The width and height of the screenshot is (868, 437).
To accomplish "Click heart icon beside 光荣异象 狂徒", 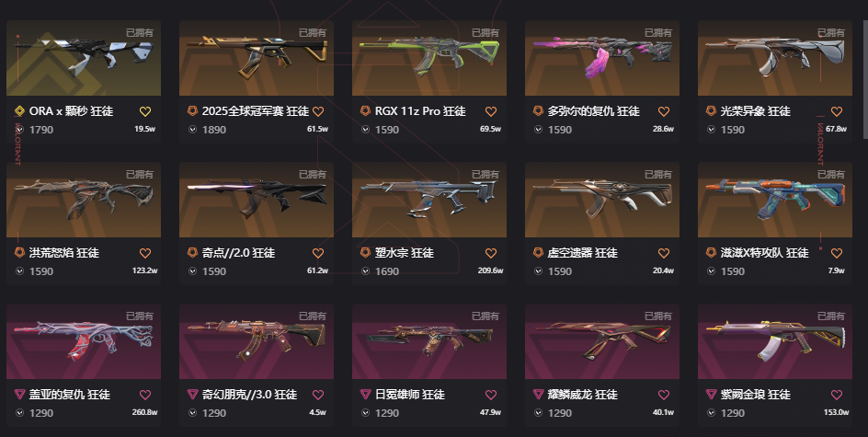I will tap(837, 111).
